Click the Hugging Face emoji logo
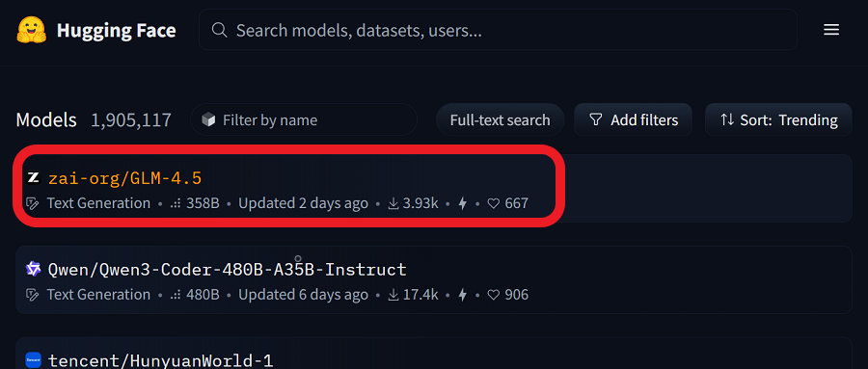The image size is (868, 369). click(32, 31)
